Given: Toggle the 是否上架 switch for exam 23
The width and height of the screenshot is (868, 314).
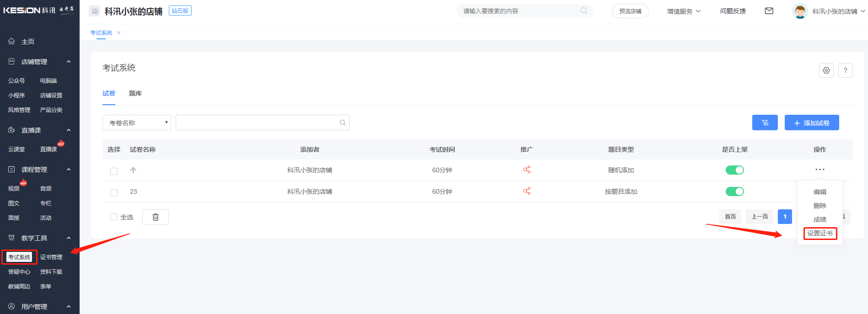Looking at the screenshot, I should point(734,192).
